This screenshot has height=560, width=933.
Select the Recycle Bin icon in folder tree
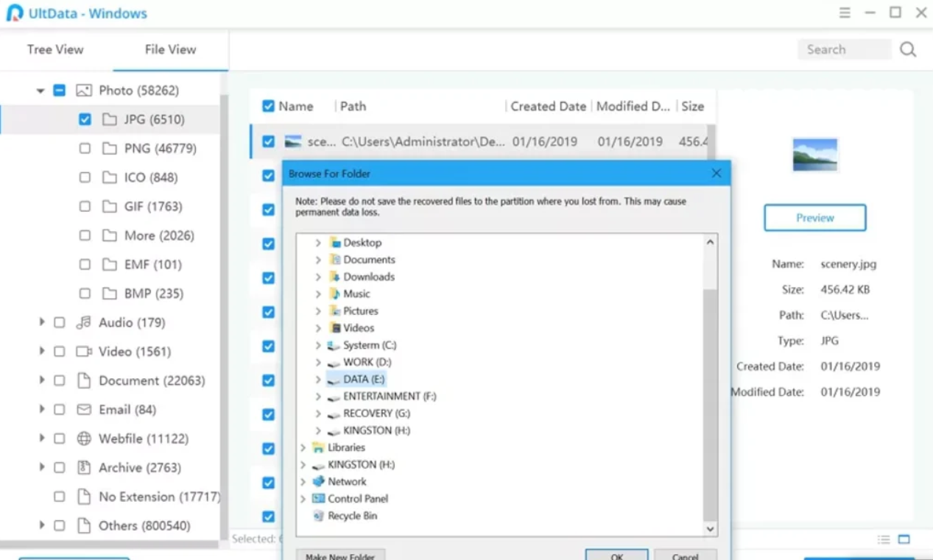[x=318, y=516]
